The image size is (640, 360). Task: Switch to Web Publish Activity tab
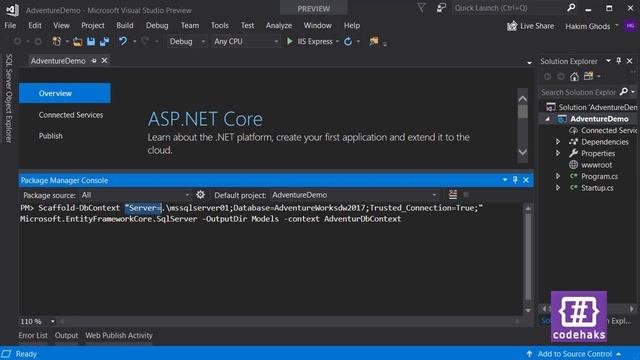click(119, 336)
